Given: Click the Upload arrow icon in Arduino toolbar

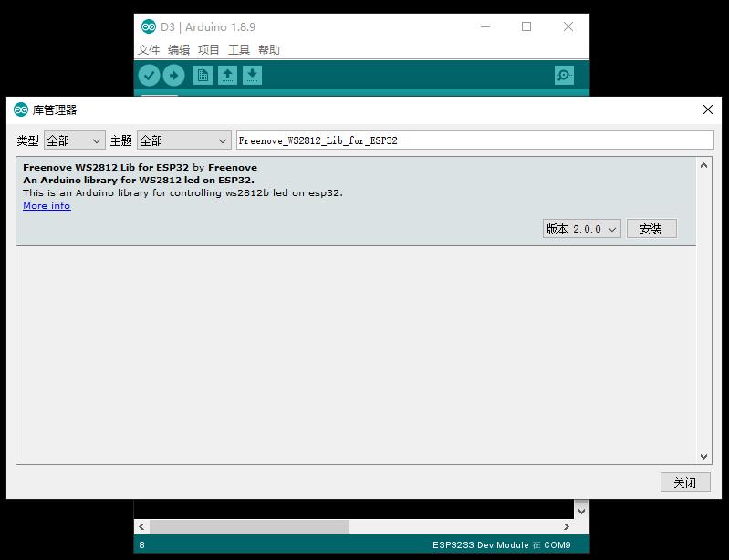Looking at the screenshot, I should click(x=174, y=76).
